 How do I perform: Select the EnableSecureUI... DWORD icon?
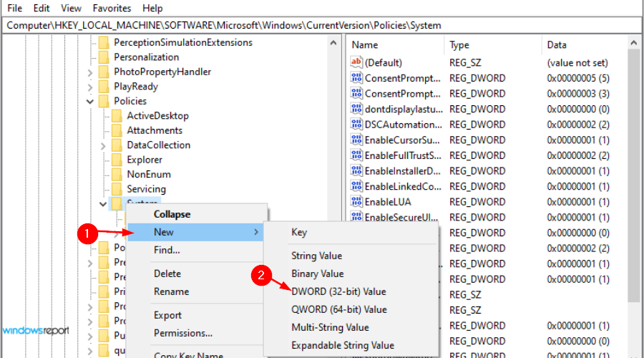[x=356, y=217]
